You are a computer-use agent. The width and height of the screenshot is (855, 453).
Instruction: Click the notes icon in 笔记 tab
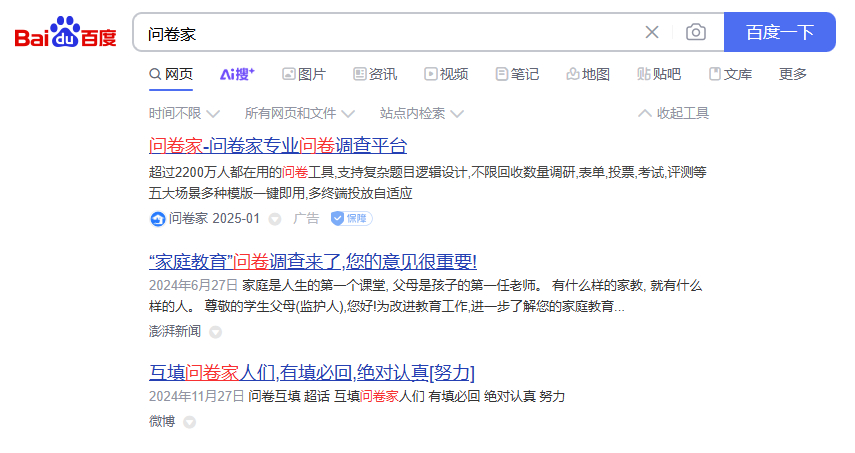tap(502, 74)
